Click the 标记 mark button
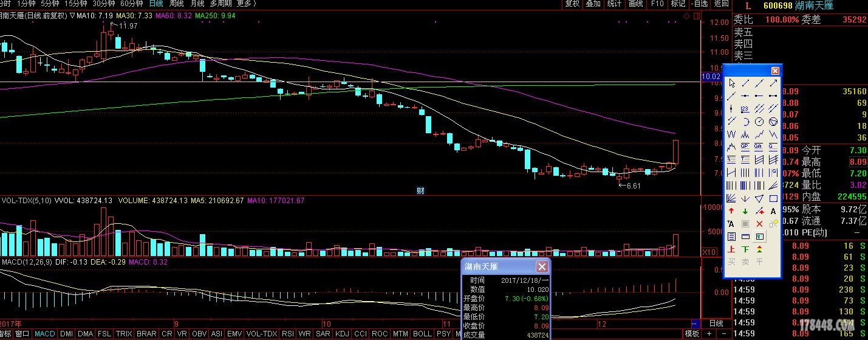 tap(678, 4)
